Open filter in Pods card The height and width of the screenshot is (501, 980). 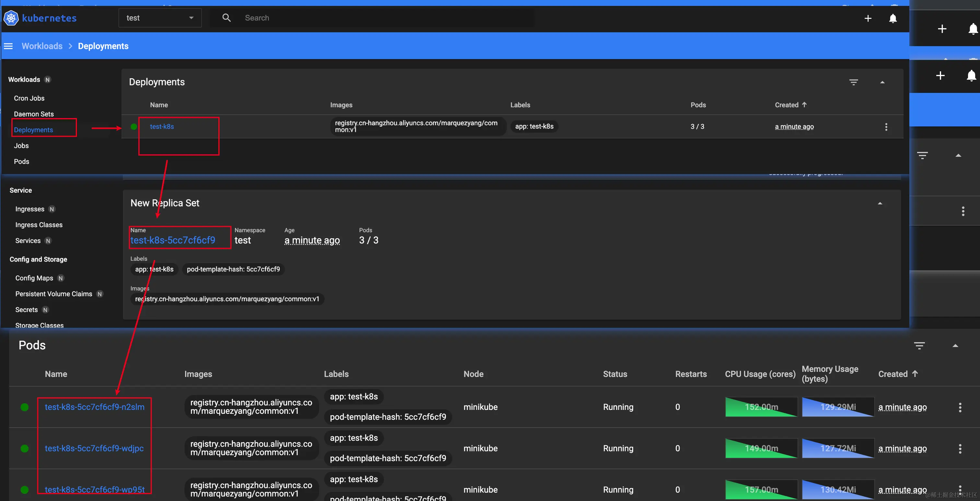click(x=919, y=346)
